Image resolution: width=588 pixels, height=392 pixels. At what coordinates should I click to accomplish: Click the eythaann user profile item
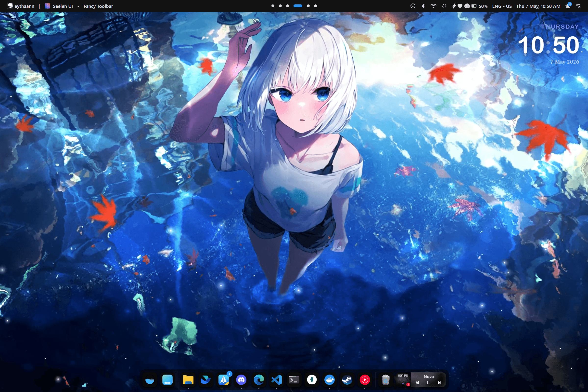pos(21,6)
